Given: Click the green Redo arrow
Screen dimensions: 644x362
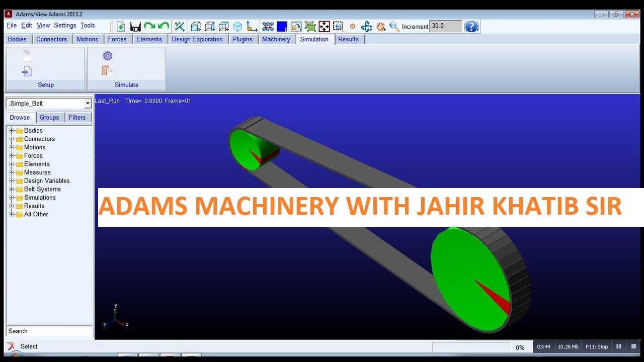Looking at the screenshot, I should coord(149,26).
